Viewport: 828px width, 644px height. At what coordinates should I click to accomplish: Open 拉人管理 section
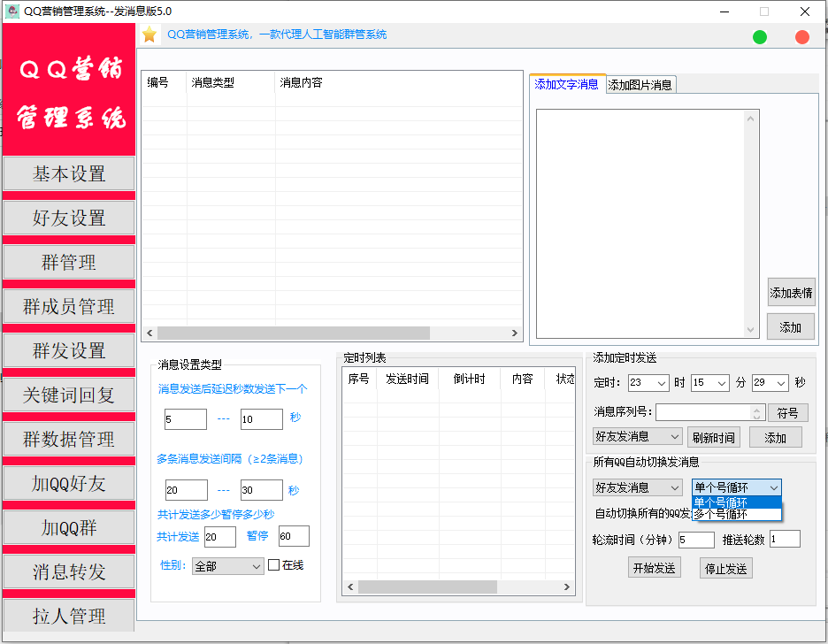tap(69, 616)
